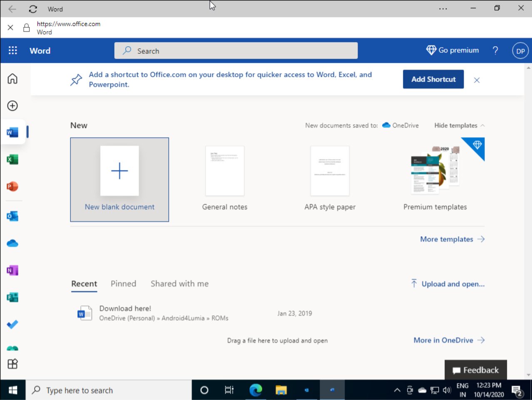
Task: Switch to the Pinned tab
Action: pyautogui.click(x=124, y=284)
